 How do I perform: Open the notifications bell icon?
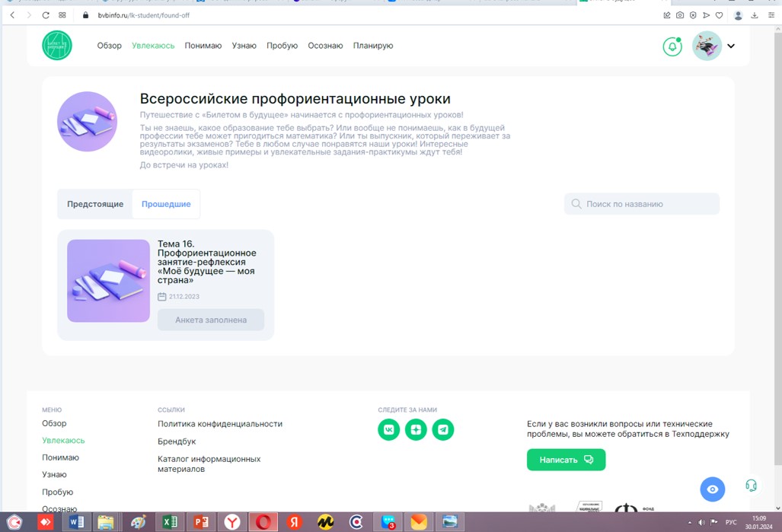point(672,46)
